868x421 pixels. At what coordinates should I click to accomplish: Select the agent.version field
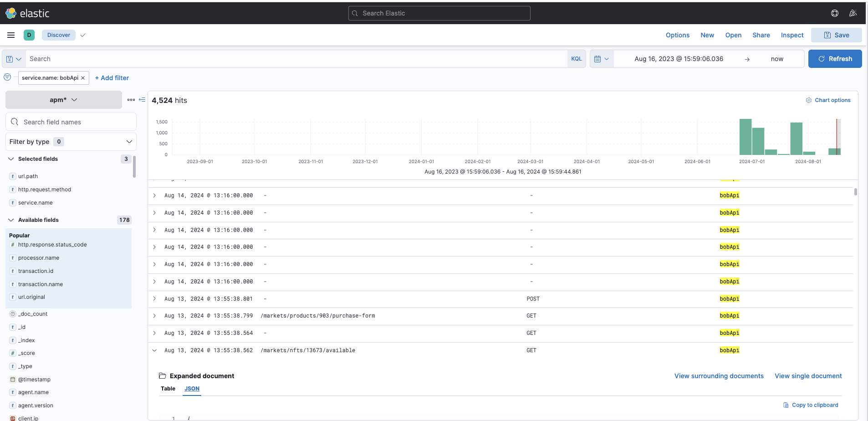36,406
